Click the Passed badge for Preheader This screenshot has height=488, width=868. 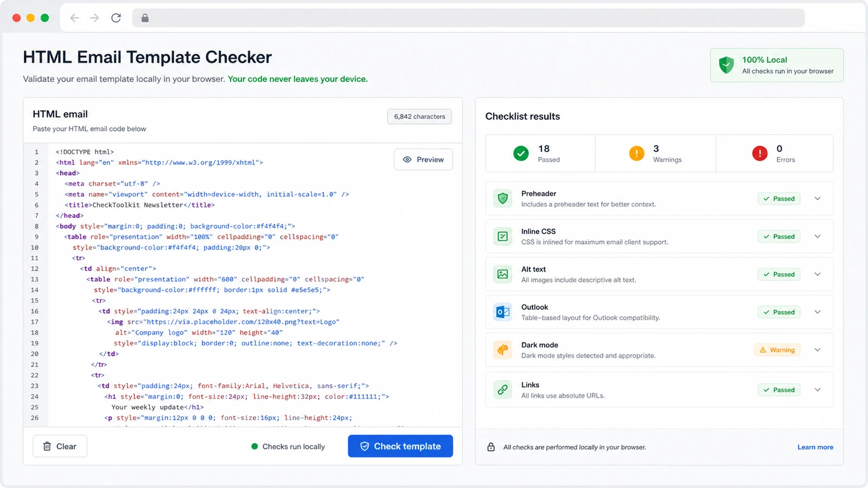pos(779,198)
